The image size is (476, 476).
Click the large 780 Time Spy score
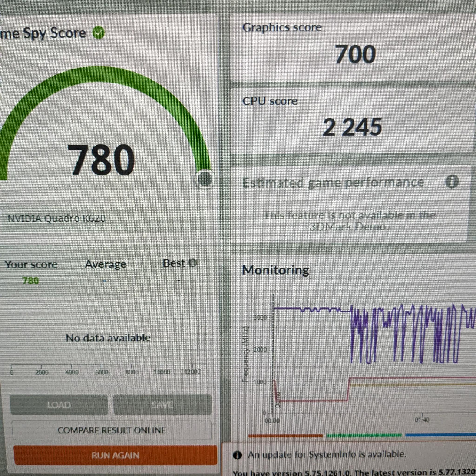101,160
